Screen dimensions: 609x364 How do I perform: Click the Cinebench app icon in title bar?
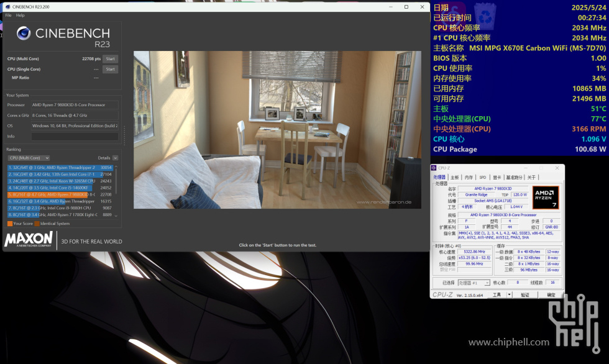pyautogui.click(x=7, y=7)
